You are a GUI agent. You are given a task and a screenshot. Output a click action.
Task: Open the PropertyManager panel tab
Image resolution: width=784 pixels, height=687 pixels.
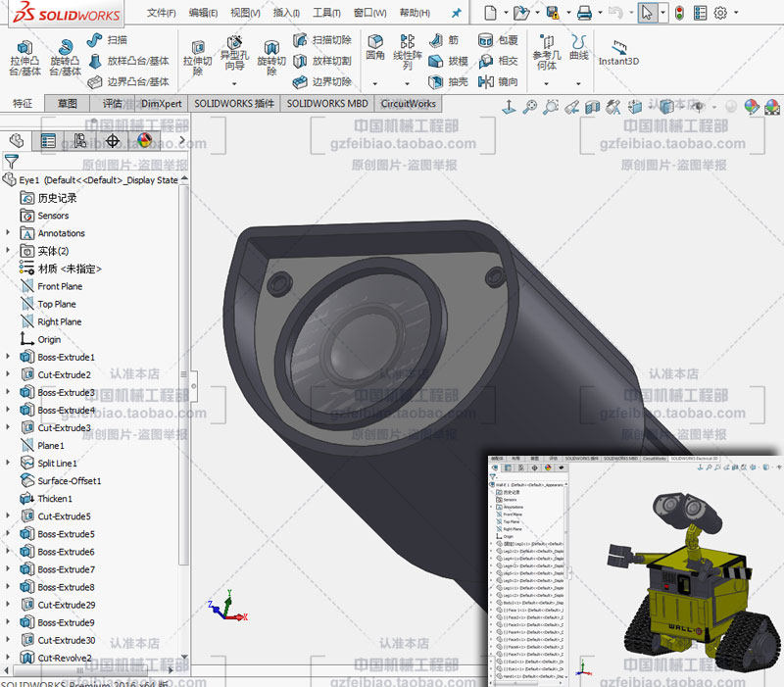coord(48,141)
